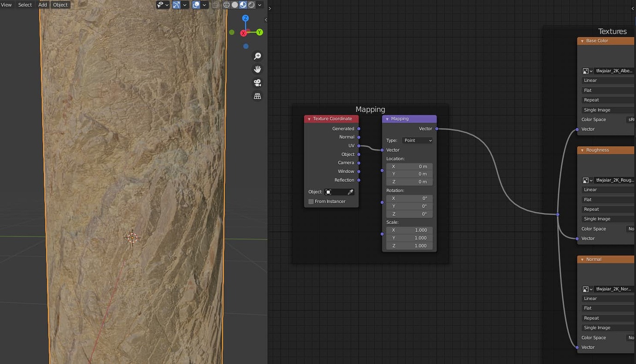Open the visibility filter dropdown arrow
The image size is (636, 364).
[x=167, y=5]
